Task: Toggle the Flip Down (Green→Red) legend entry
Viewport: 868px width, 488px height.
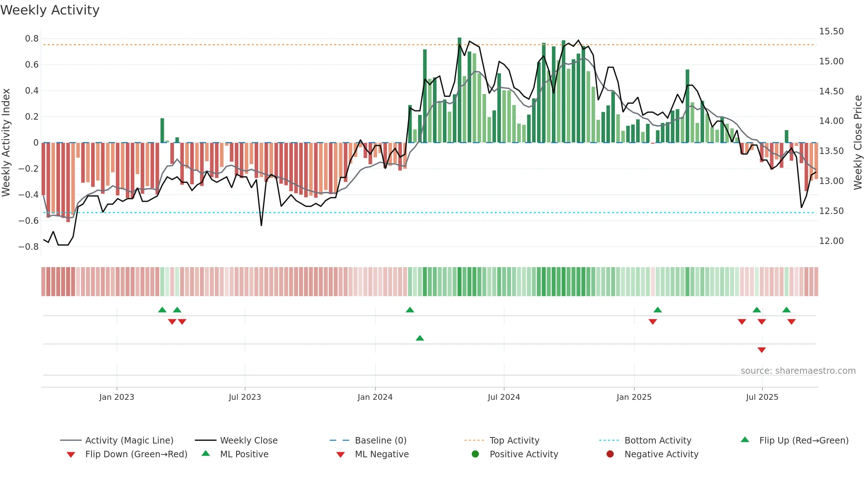Action: point(127,454)
